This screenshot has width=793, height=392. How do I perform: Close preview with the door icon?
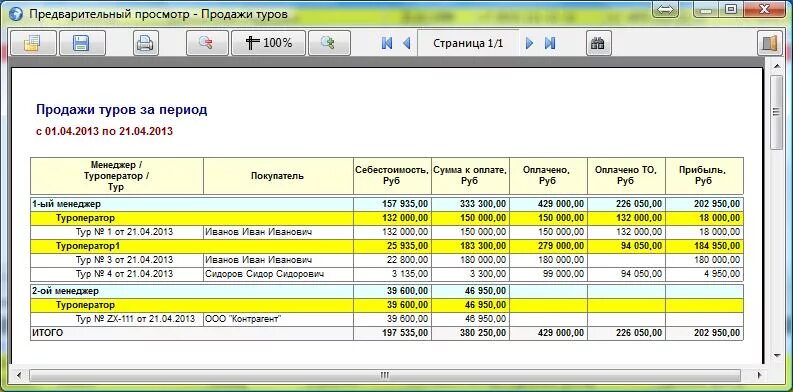(770, 43)
